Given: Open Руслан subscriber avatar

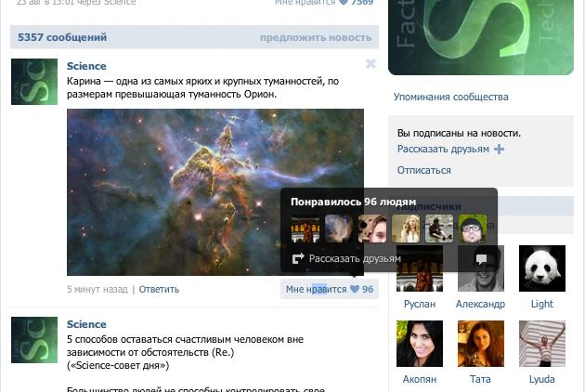Looking at the screenshot, I should tap(420, 268).
